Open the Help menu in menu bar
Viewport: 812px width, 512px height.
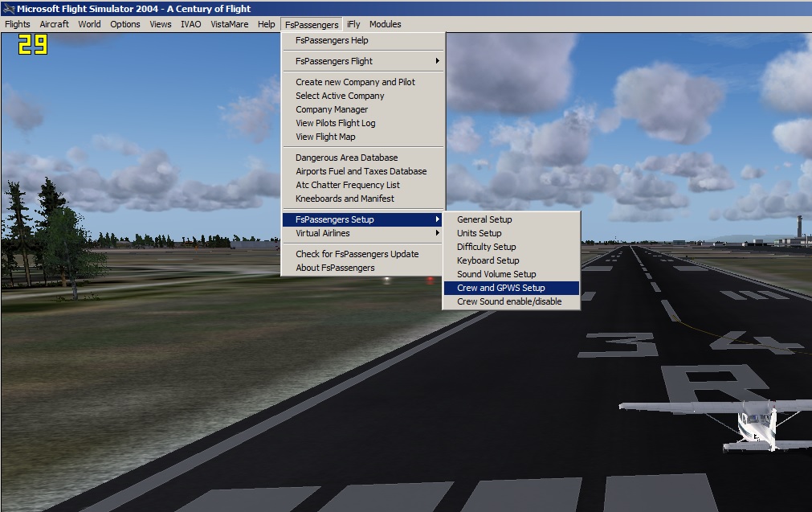click(x=266, y=24)
